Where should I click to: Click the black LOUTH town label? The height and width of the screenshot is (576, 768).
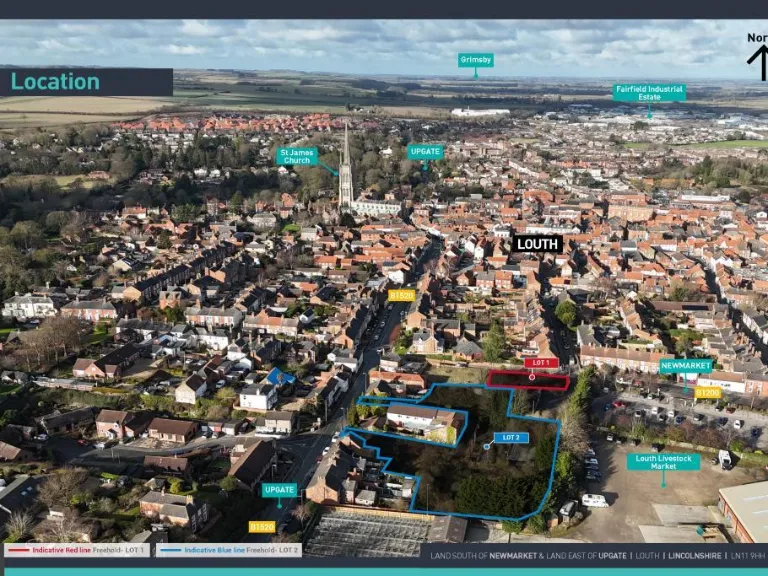[x=538, y=243]
